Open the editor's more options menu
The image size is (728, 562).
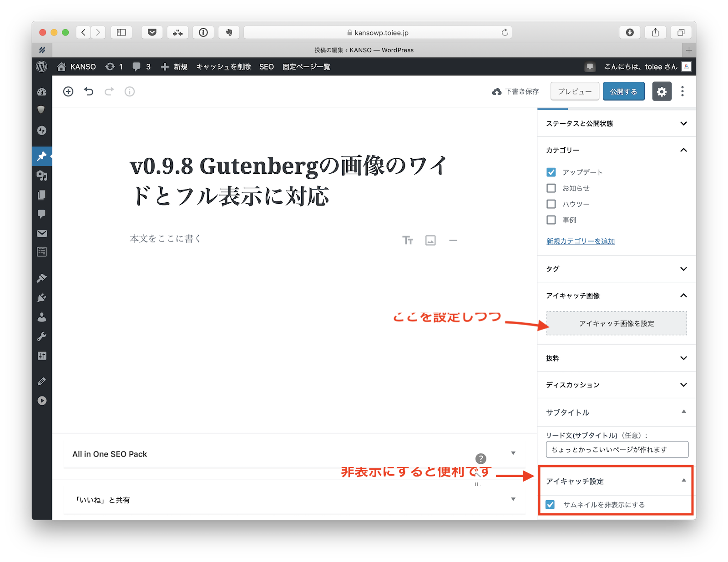(x=682, y=91)
